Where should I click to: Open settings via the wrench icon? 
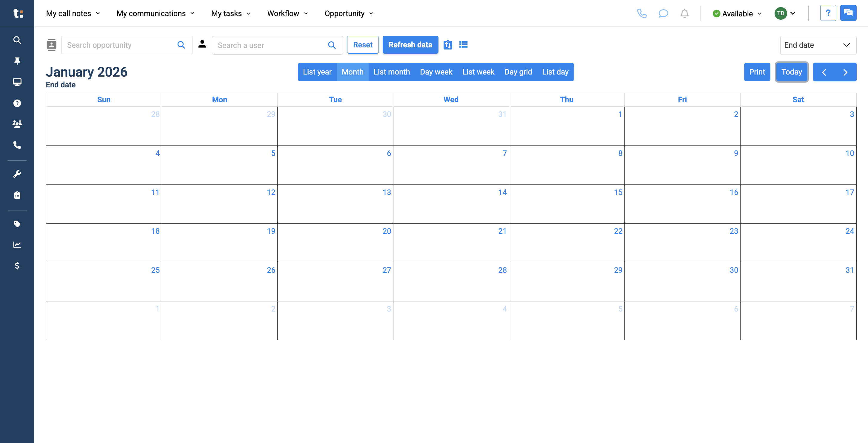(x=17, y=174)
